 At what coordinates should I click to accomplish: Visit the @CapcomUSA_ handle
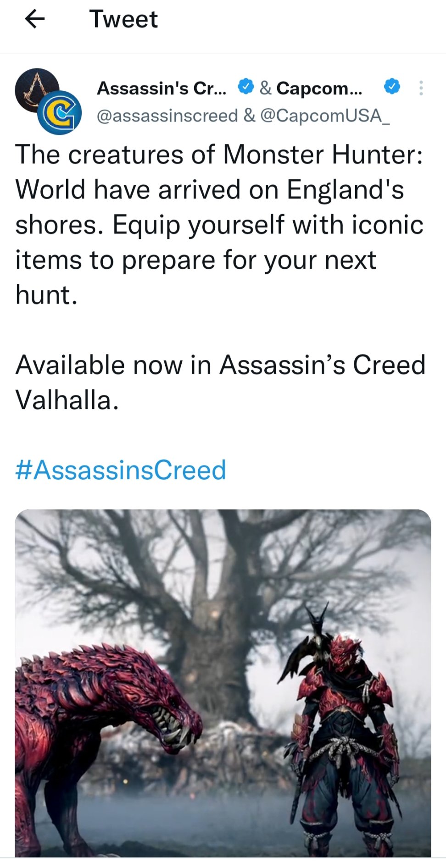coord(325,116)
